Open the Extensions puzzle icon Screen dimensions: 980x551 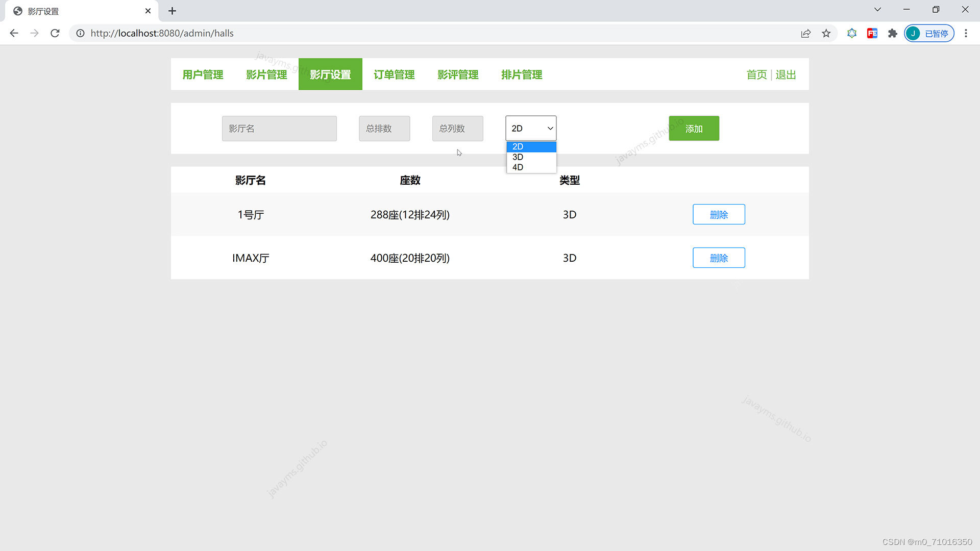892,33
